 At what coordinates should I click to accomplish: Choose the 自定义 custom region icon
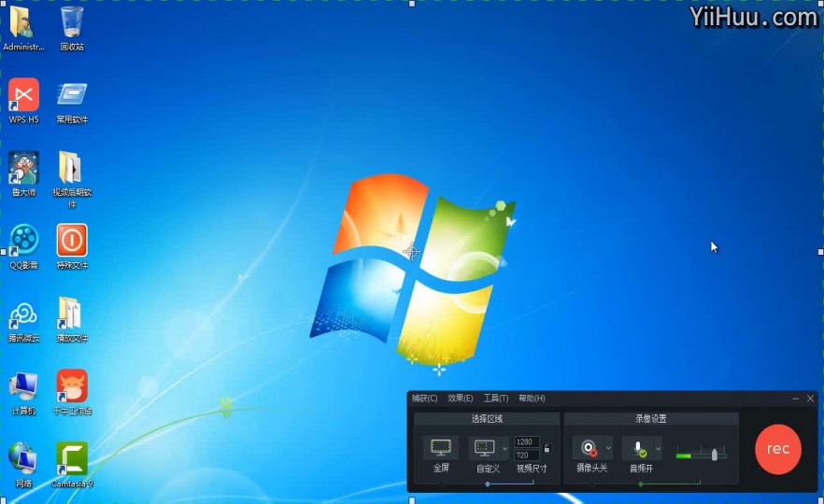click(484, 448)
